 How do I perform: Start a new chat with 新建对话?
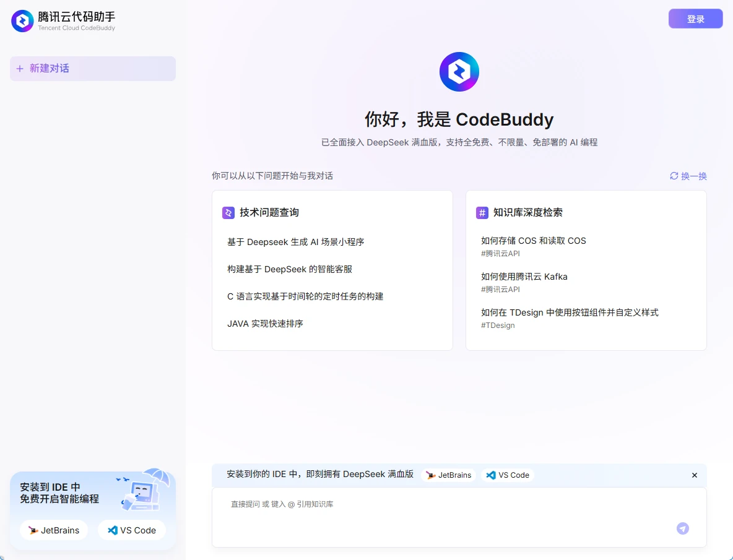pos(93,69)
